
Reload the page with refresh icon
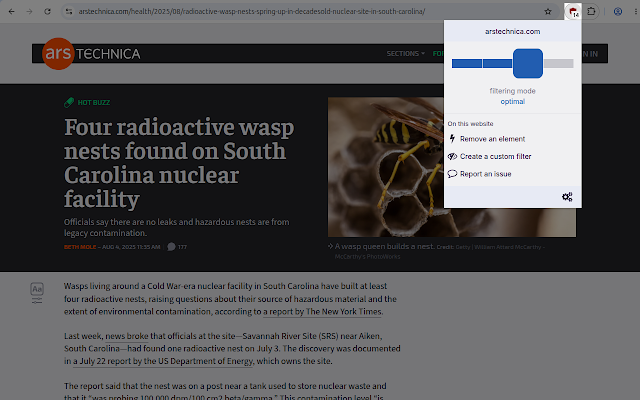click(47, 11)
